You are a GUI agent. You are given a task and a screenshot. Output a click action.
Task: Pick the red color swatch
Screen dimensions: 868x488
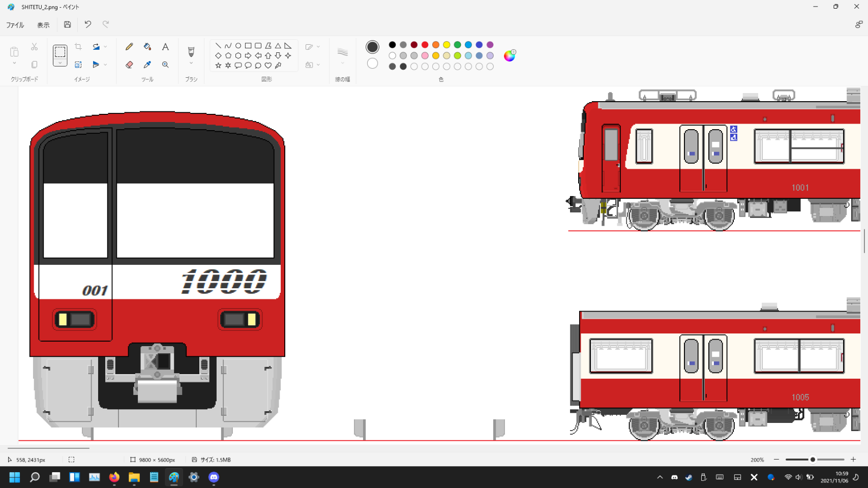tap(425, 45)
